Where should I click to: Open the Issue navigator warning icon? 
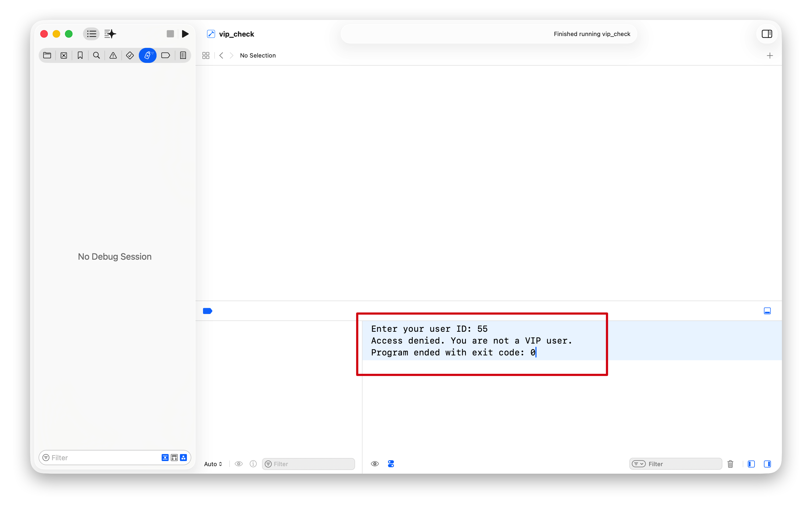point(113,55)
